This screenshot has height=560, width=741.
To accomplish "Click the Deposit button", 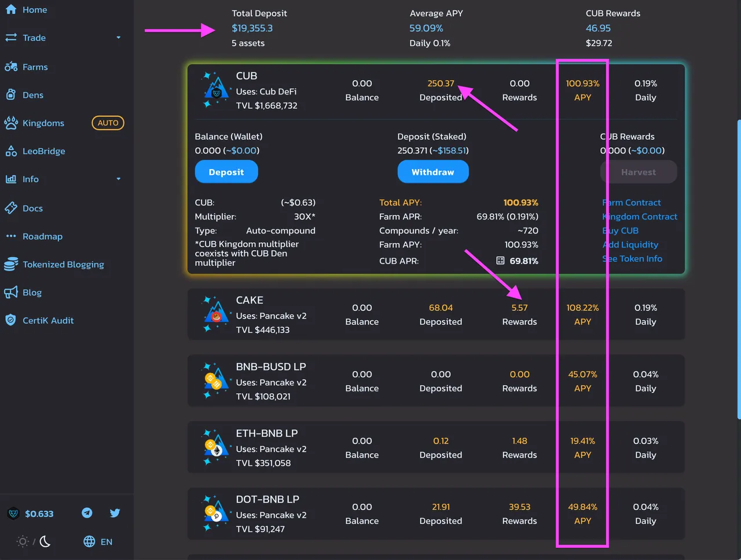I will [226, 172].
